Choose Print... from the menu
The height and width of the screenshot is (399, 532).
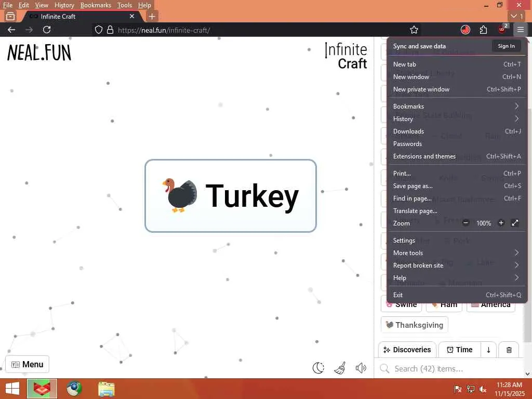click(x=457, y=174)
